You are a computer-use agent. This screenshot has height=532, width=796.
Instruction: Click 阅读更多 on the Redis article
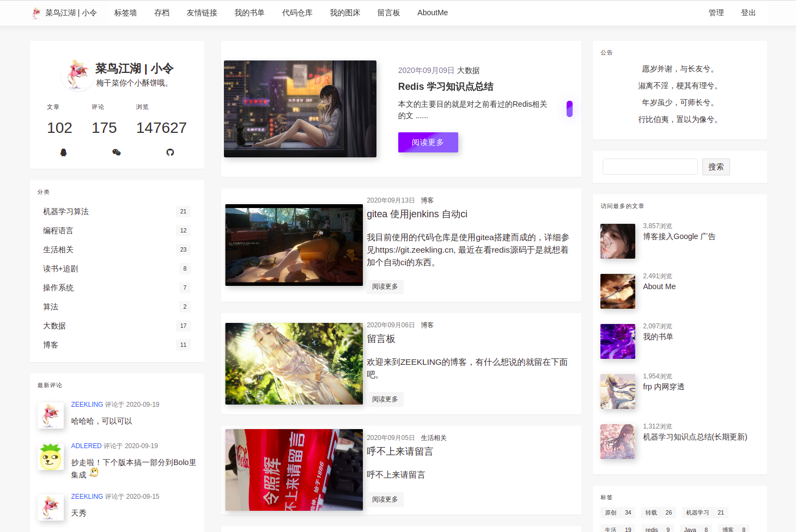[x=428, y=142]
